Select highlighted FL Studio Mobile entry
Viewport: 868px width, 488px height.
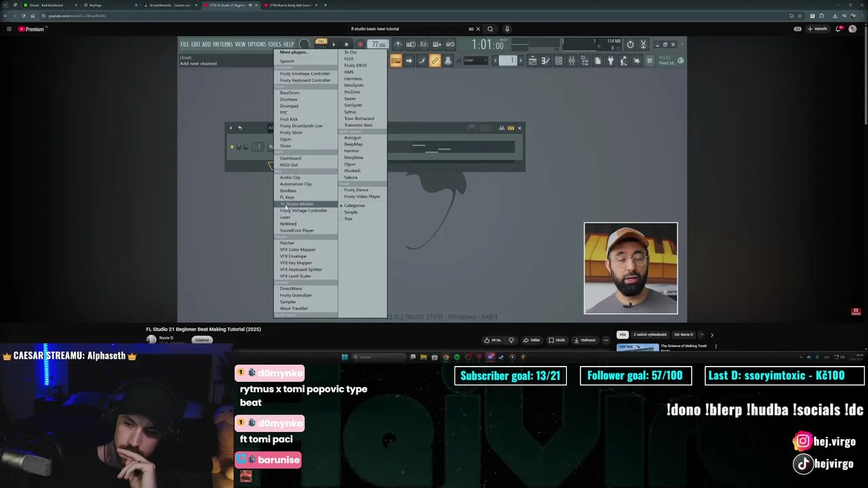coord(305,204)
